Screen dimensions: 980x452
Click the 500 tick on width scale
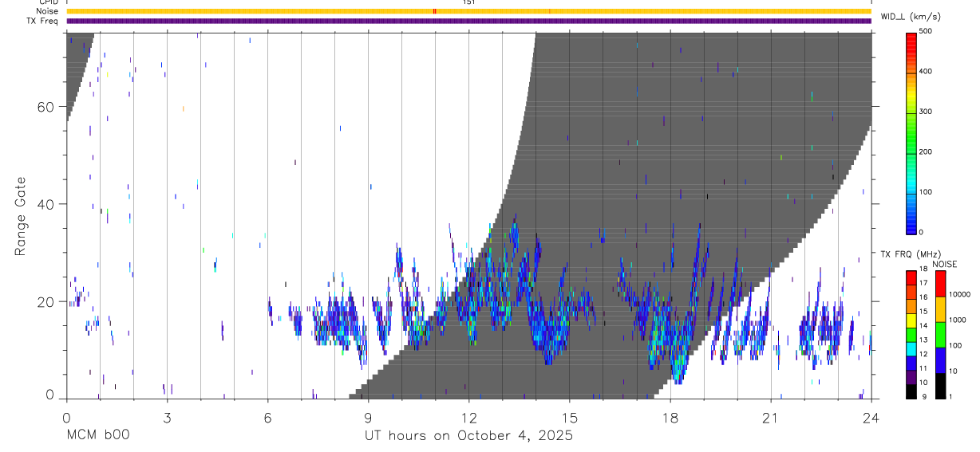[x=927, y=31]
